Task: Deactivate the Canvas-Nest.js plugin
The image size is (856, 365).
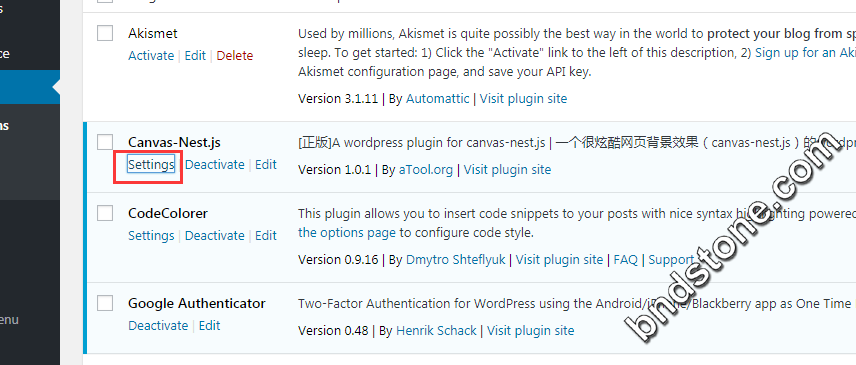Action: tap(215, 165)
